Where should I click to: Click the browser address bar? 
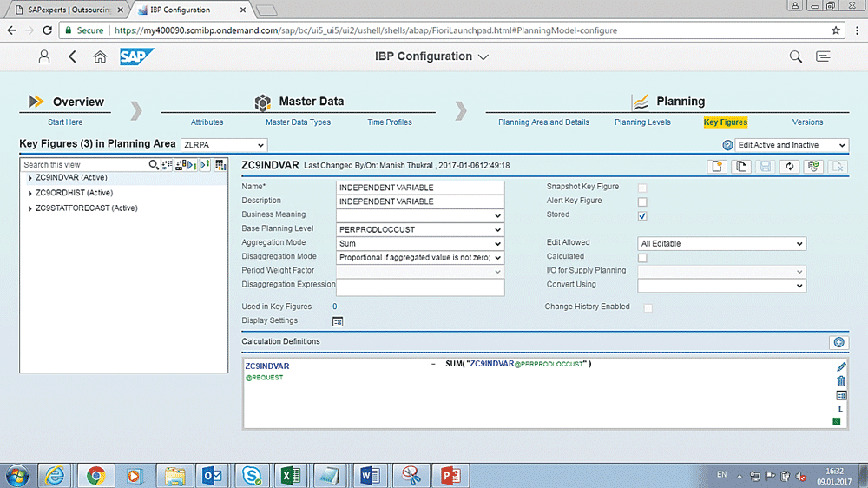(x=451, y=30)
